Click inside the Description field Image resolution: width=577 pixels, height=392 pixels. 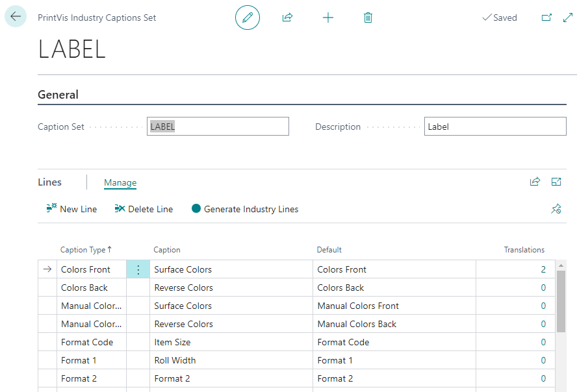495,126
